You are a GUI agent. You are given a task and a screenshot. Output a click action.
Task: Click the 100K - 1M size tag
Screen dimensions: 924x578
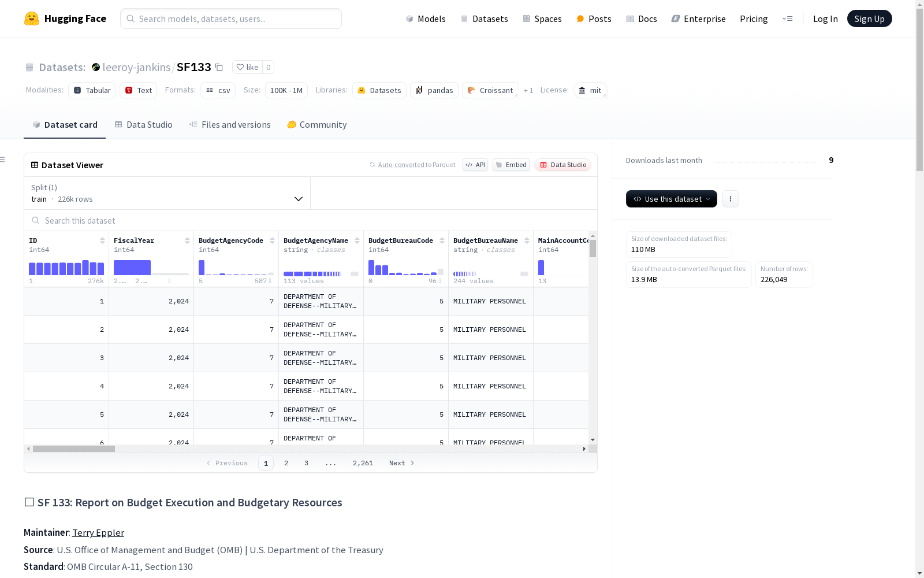click(x=286, y=90)
